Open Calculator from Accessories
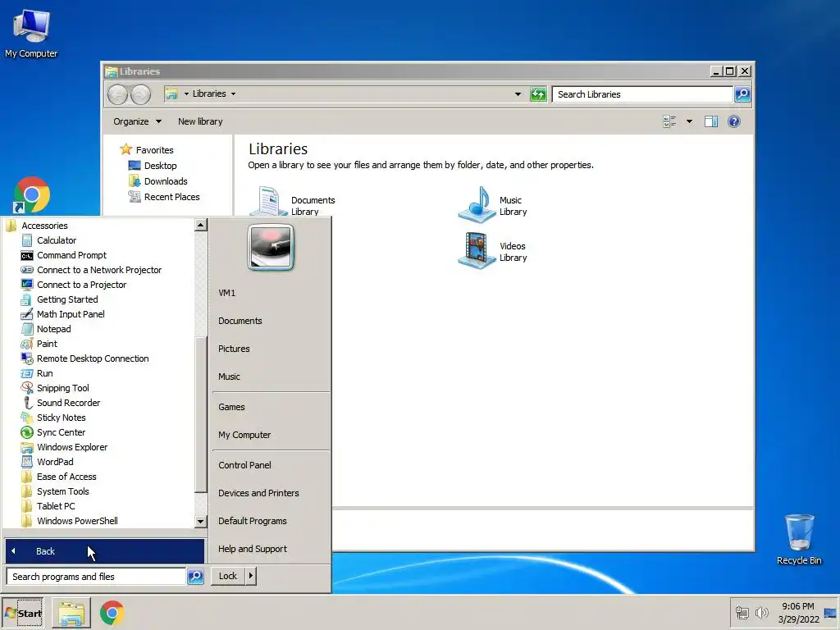 coord(57,240)
